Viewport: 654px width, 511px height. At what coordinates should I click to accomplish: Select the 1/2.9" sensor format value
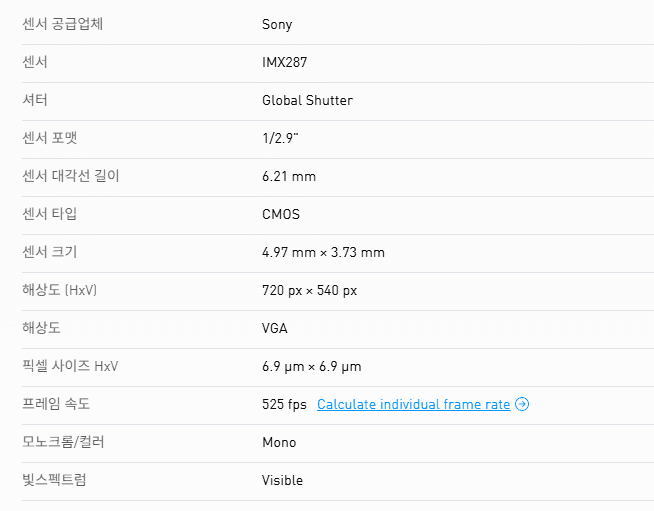coord(280,138)
